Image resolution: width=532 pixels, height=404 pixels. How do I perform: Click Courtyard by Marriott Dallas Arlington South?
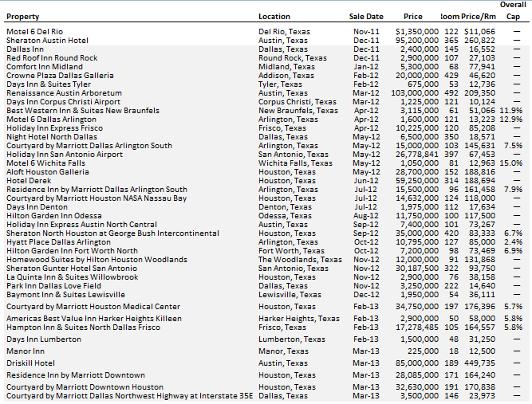coord(89,146)
